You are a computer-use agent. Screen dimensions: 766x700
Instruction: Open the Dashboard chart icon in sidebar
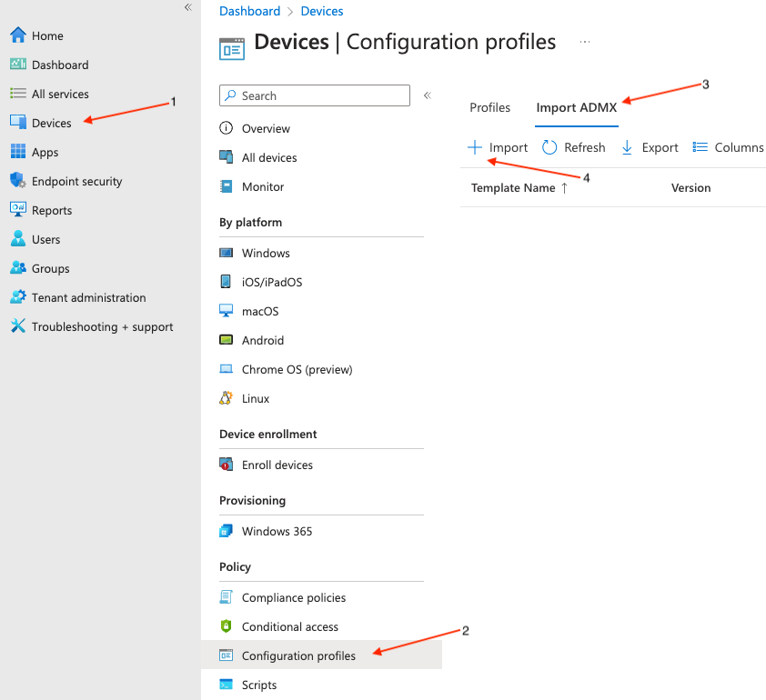tap(18, 64)
